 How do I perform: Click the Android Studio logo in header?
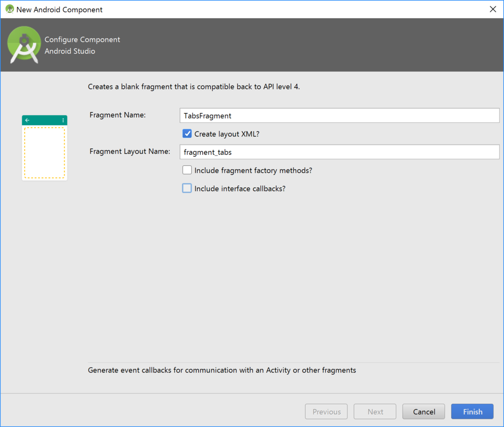(x=24, y=45)
